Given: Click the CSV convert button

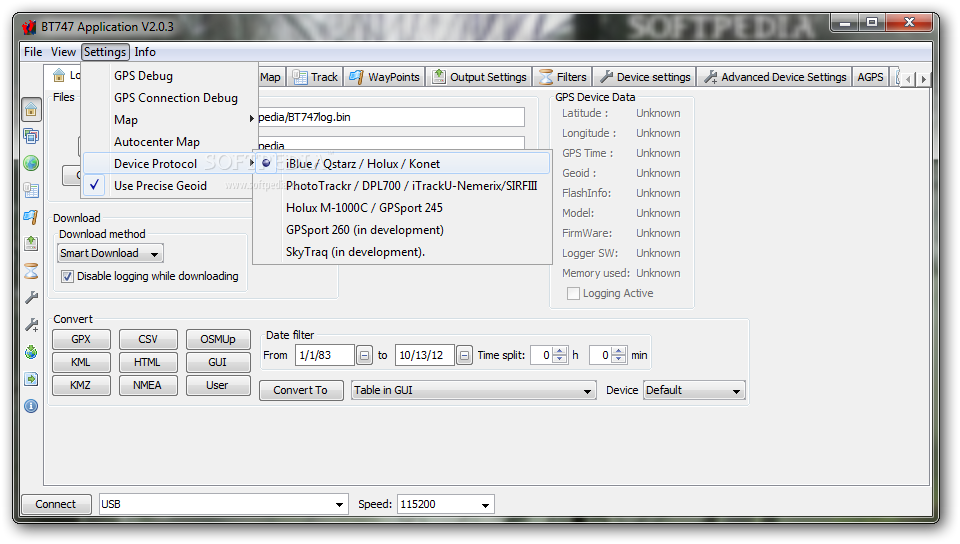Looking at the screenshot, I should (148, 339).
